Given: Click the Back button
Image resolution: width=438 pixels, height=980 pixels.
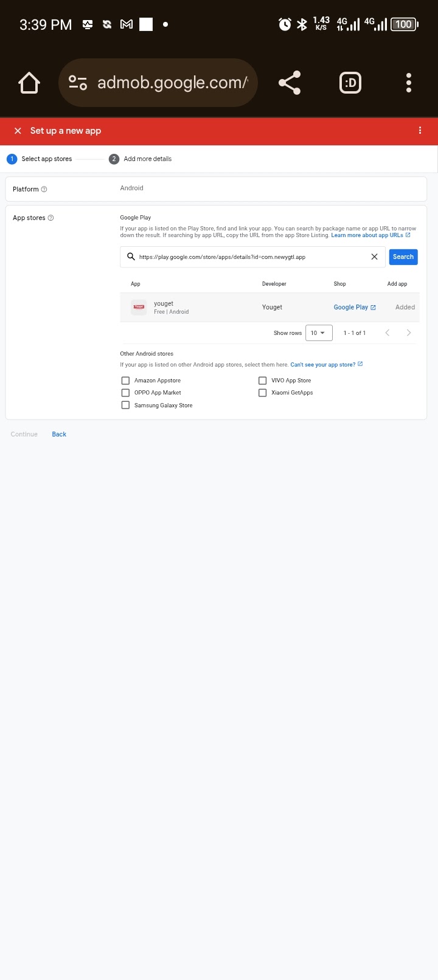Looking at the screenshot, I should coord(59,434).
